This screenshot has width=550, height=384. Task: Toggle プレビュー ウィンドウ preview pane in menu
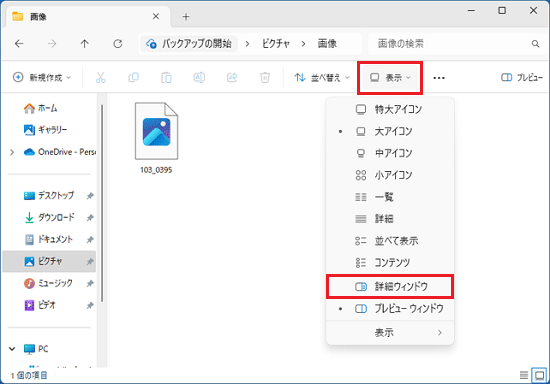click(390, 309)
